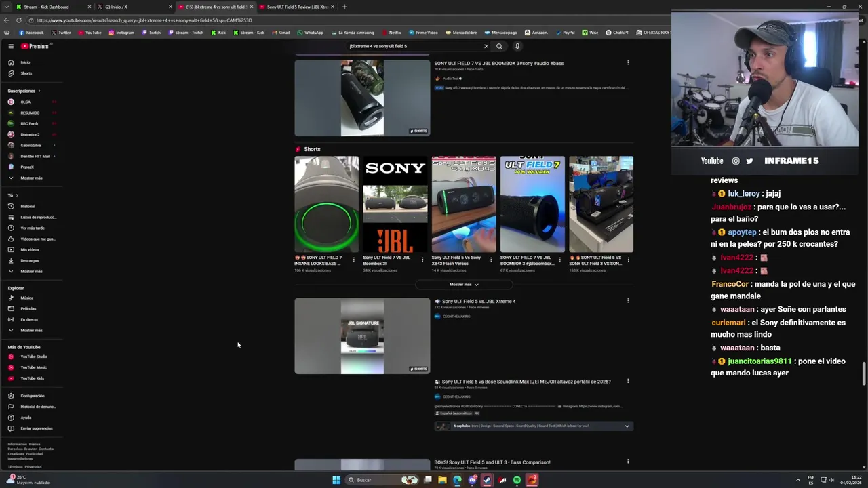Image resolution: width=868 pixels, height=488 pixels.
Task: Open Mis vídeos in sidebar
Action: 31,249
